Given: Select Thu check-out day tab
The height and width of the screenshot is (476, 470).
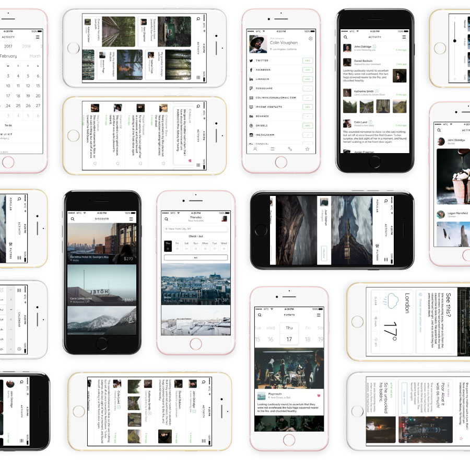Looking at the screenshot, I should 168,246.
